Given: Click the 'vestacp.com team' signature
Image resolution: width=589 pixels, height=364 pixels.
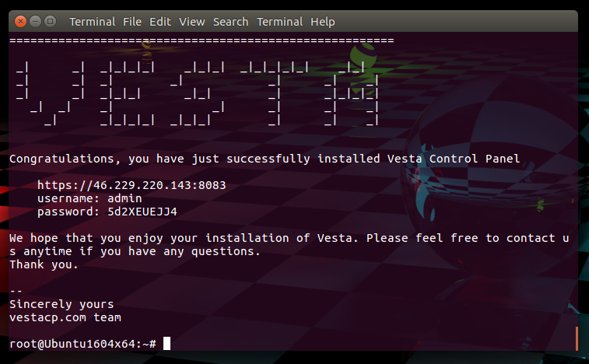Looking at the screenshot, I should 65,318.
